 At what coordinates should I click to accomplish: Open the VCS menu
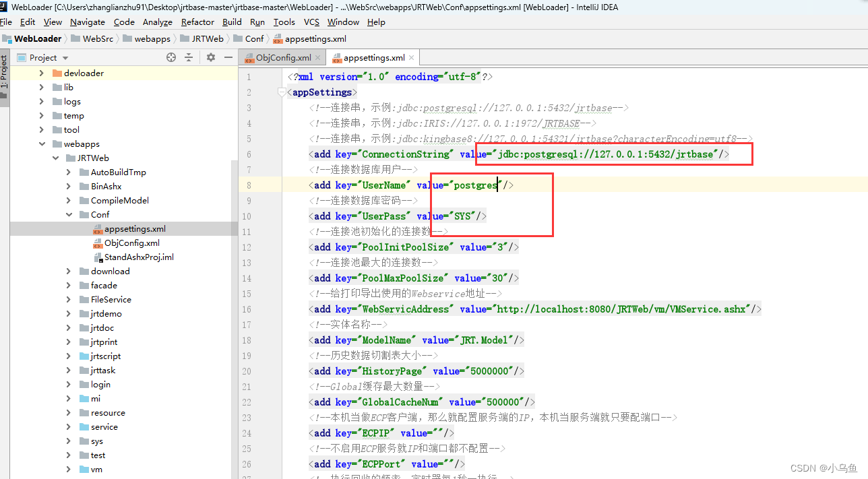311,22
